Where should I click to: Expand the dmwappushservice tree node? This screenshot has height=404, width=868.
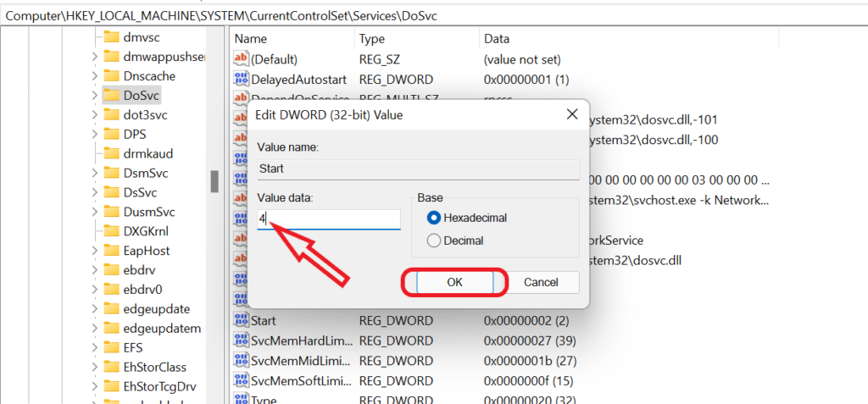click(94, 57)
